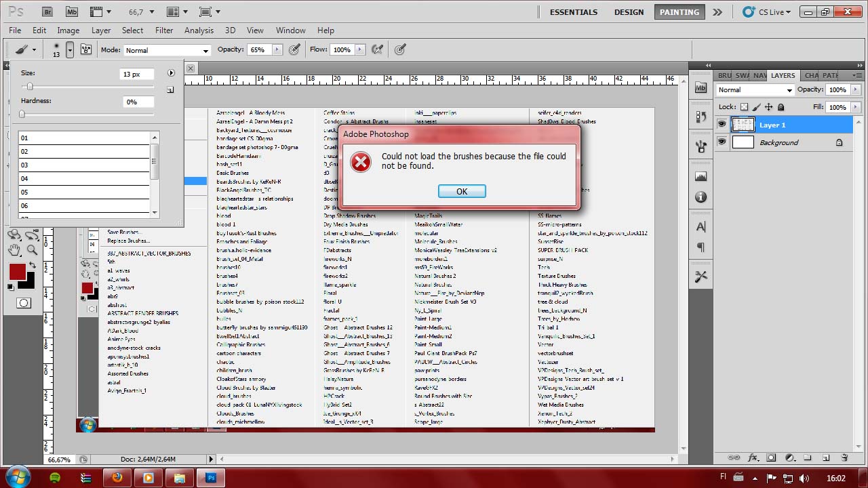868x488 pixels.
Task: Select the Hand tool
Action: click(14, 250)
